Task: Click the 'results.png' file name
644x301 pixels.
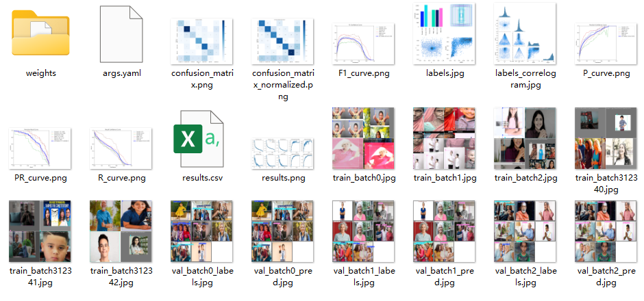Action: click(282, 179)
